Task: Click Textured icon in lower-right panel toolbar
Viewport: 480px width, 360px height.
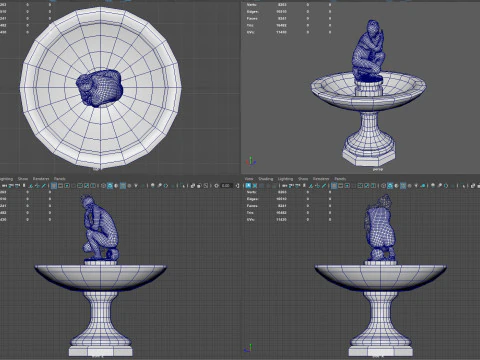Action: [x=409, y=186]
